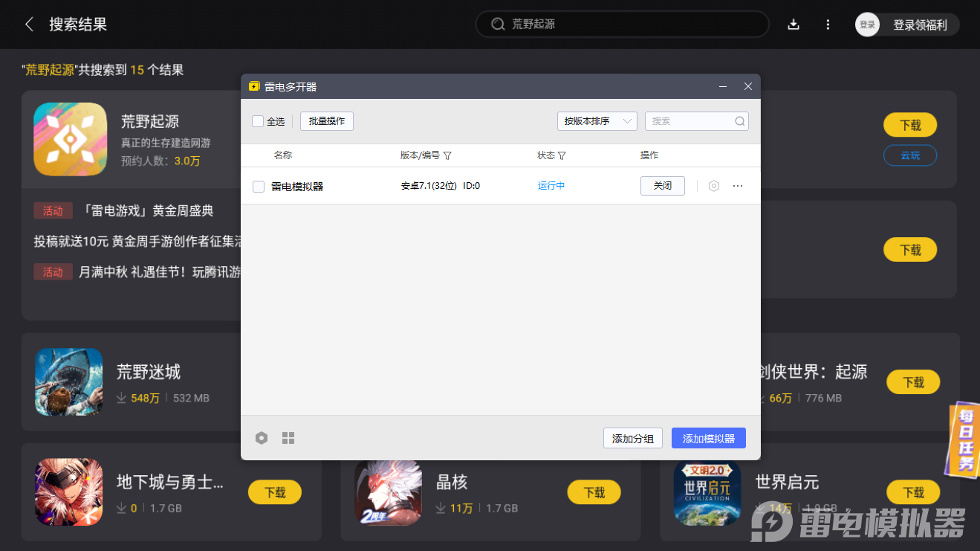Click the 搜索 input inside 雷电多开器
Image resolution: width=980 pixels, height=551 pixels.
[x=691, y=120]
